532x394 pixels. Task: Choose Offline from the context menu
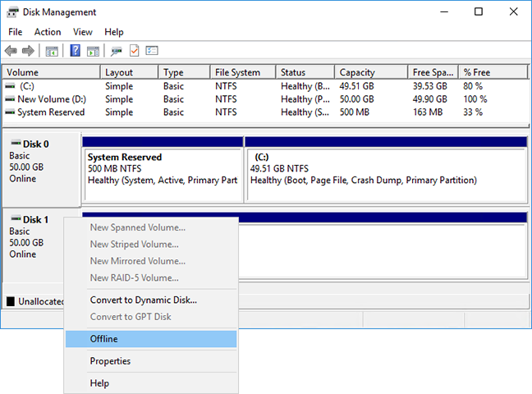151,339
